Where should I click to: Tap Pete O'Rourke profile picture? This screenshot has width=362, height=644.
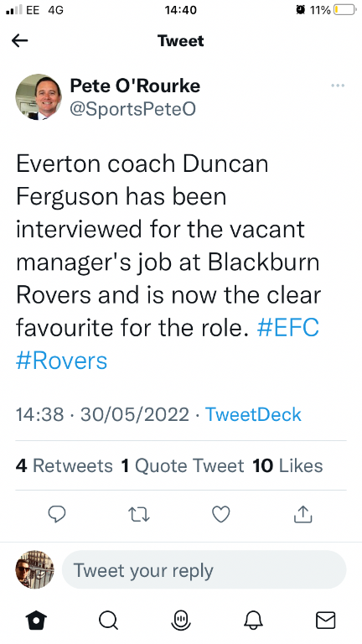[39, 97]
